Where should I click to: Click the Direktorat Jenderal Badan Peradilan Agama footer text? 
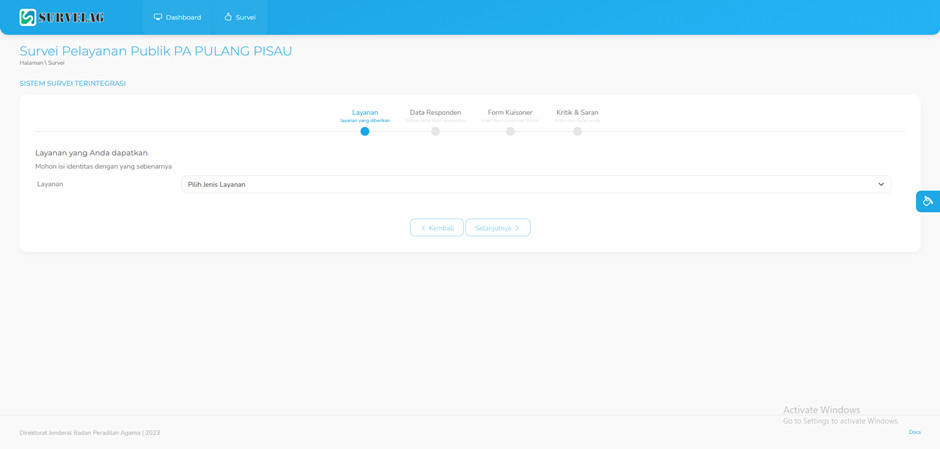pos(89,433)
